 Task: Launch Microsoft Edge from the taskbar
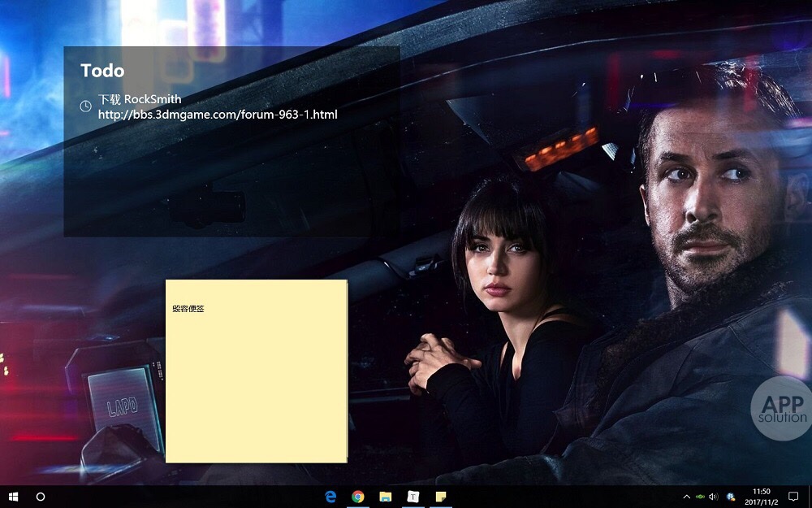(330, 496)
